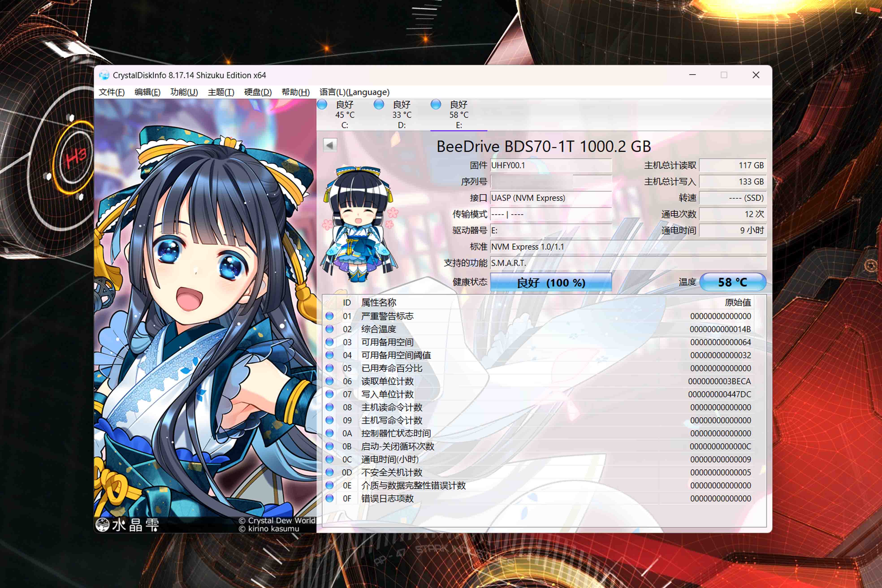The width and height of the screenshot is (882, 588).
Task: Click status dot for 0B 启动-关闭循环次数
Action: [x=330, y=446]
